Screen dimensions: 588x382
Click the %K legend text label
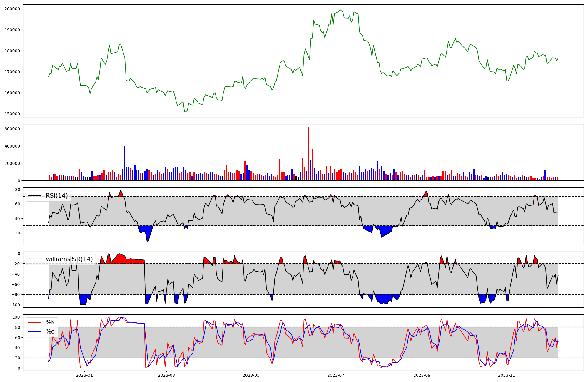(50, 322)
